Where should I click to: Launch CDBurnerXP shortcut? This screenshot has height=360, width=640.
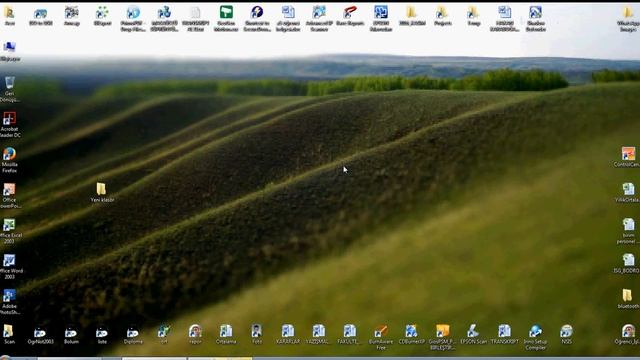coord(411,335)
